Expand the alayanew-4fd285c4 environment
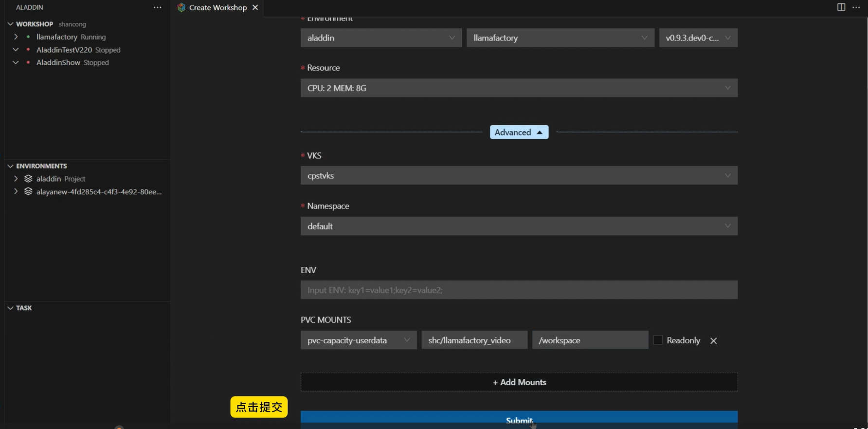Image resolution: width=868 pixels, height=429 pixels. pos(16,191)
